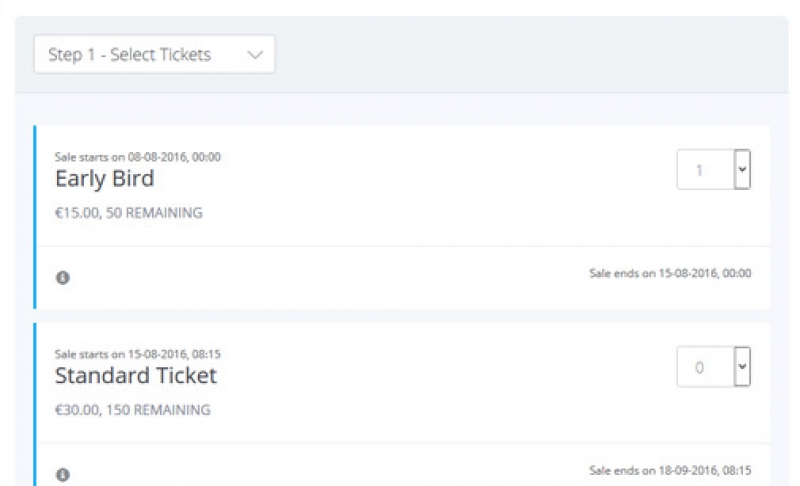This screenshot has width=800, height=486.
Task: Click the Step 1 - Select Tickets label text
Action: (130, 55)
